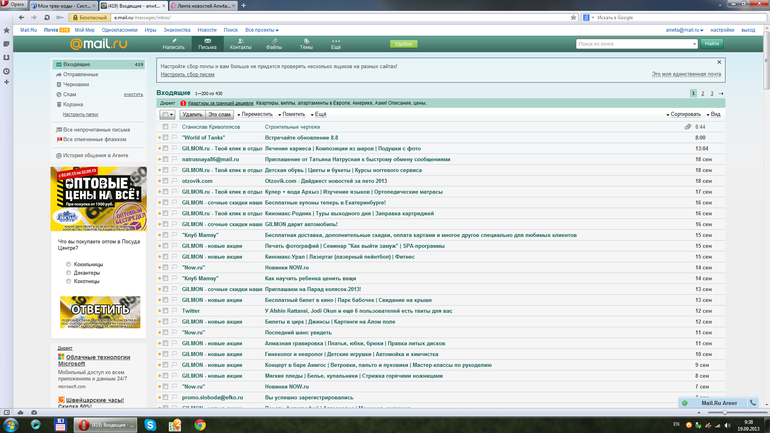
Task: Open the Одноклассники top menu link
Action: tap(119, 30)
